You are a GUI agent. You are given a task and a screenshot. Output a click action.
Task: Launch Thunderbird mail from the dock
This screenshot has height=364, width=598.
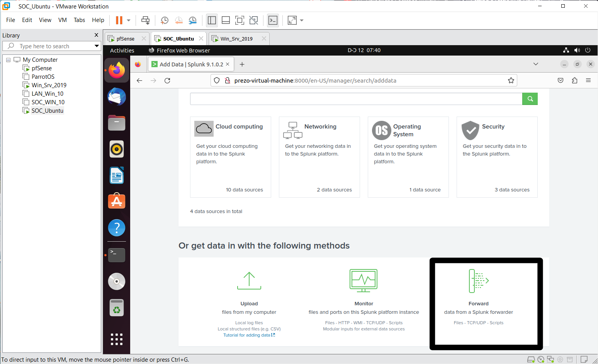(x=117, y=97)
